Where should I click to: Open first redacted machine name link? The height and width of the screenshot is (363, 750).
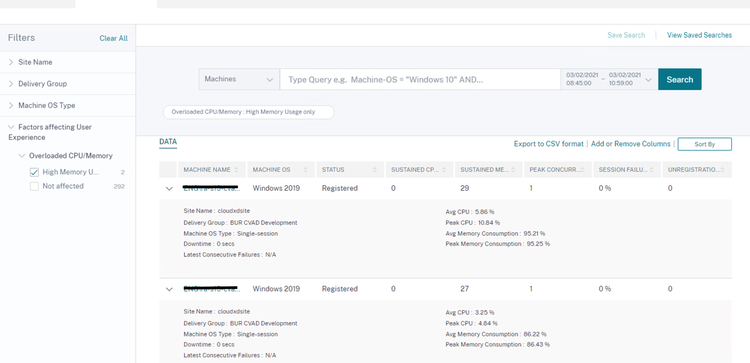[211, 188]
